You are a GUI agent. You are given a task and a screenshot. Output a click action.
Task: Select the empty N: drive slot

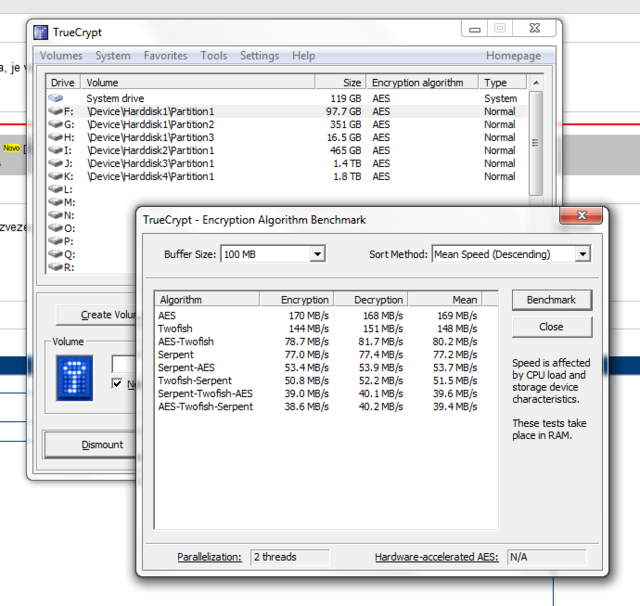tap(61, 215)
